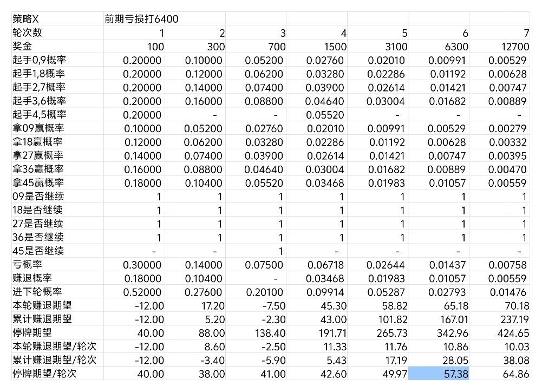Select the 奖金 value 1500
Screen dimensions: 542x392
pyautogui.click(x=335, y=47)
